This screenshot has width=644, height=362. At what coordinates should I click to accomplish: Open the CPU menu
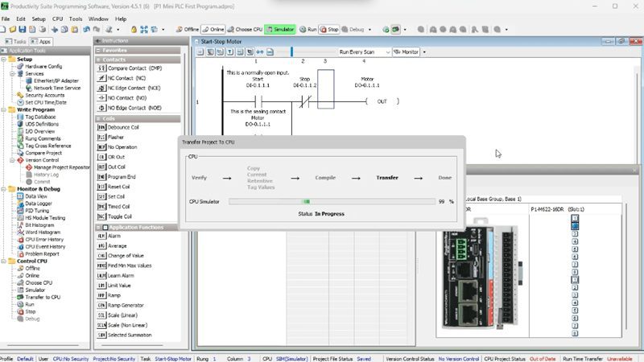tap(57, 19)
